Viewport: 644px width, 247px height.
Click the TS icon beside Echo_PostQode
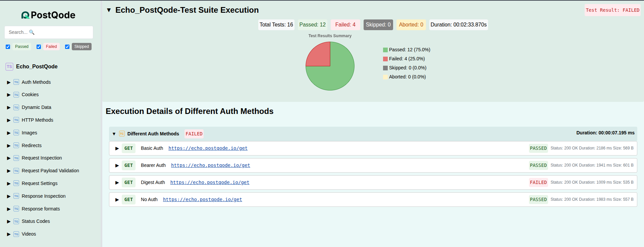[x=9, y=67]
